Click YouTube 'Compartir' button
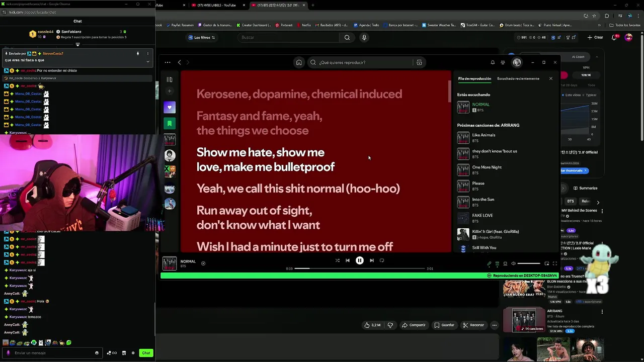Image resolution: width=644 pixels, height=362 pixels. (414, 325)
